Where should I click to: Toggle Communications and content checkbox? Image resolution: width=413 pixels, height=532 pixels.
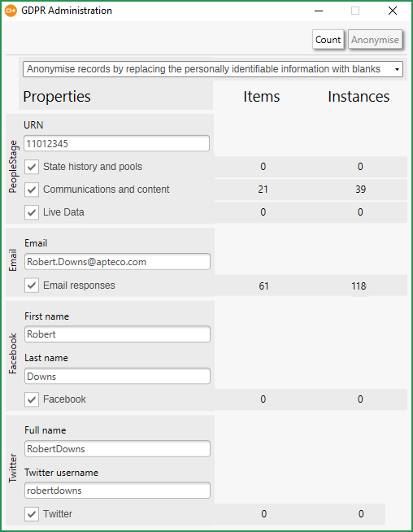point(32,190)
